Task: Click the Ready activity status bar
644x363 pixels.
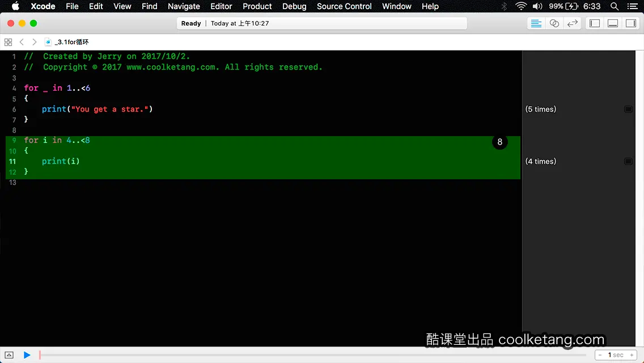Action: tap(322, 23)
